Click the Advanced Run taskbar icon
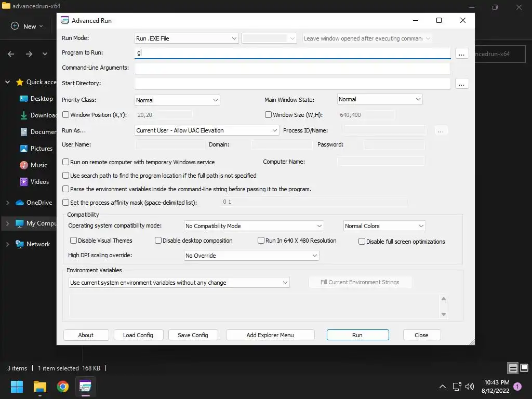The width and height of the screenshot is (532, 399). point(85,387)
